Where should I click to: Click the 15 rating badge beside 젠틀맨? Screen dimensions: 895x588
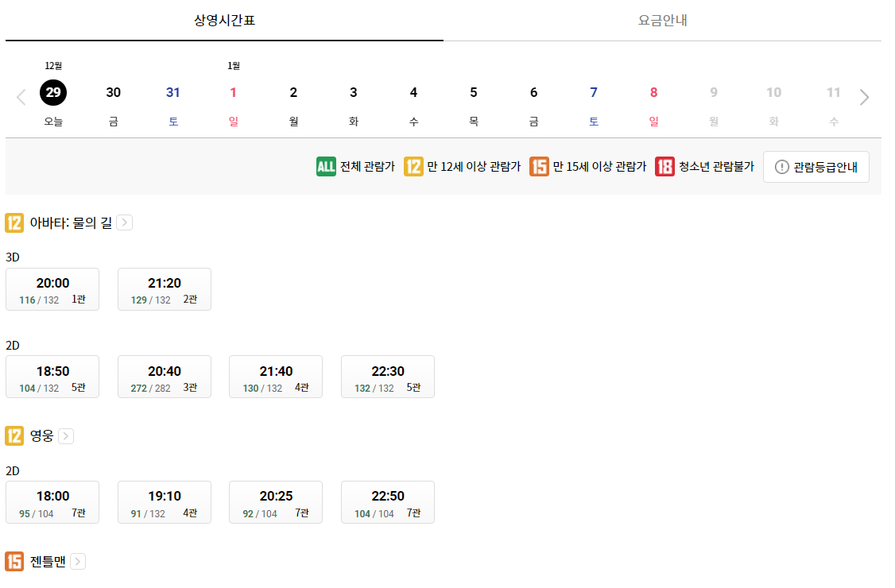[x=14, y=561]
